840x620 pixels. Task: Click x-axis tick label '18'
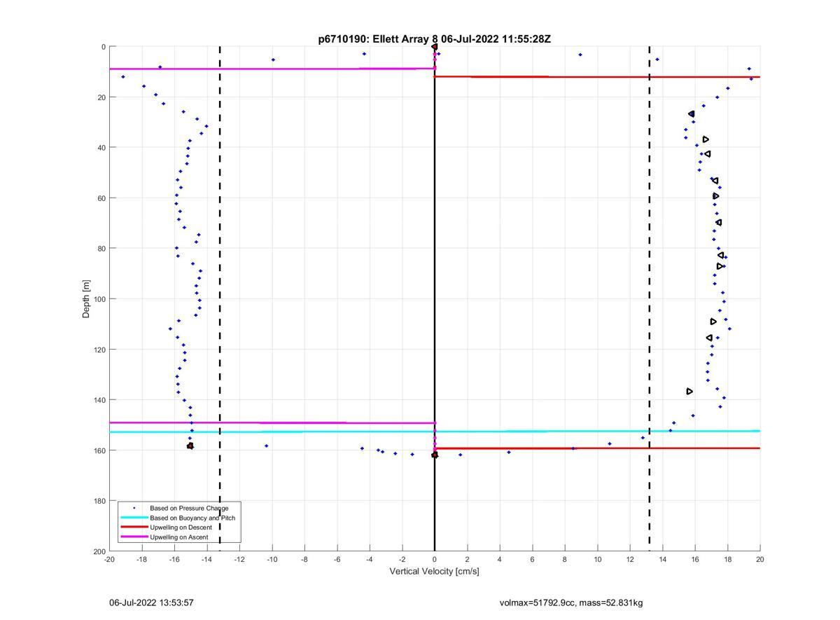point(727,559)
